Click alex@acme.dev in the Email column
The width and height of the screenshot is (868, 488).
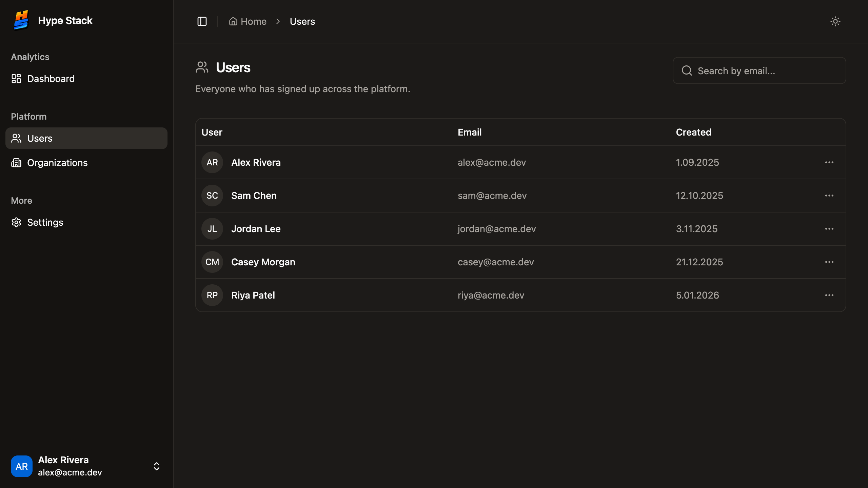tap(492, 162)
